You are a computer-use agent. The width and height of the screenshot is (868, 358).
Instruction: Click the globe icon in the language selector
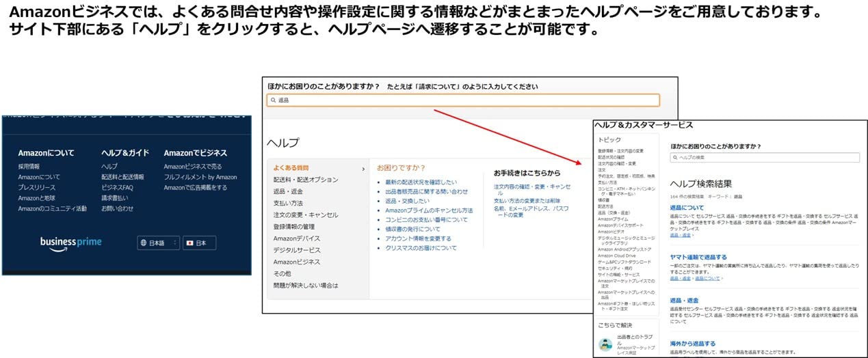144,243
